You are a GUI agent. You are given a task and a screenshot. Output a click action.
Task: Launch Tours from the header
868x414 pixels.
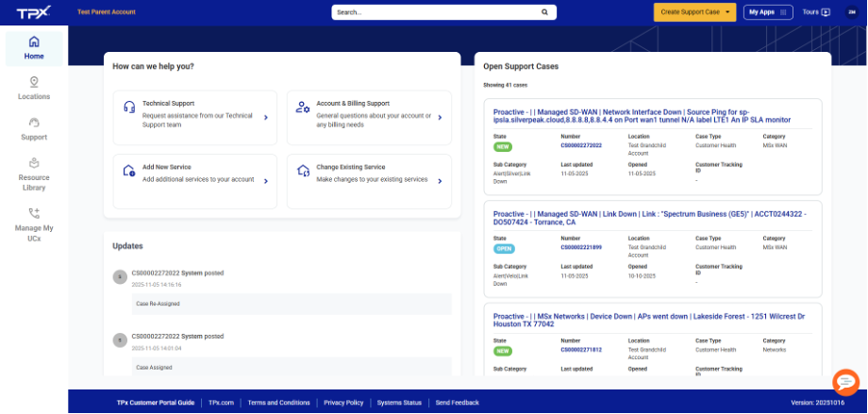tap(815, 12)
